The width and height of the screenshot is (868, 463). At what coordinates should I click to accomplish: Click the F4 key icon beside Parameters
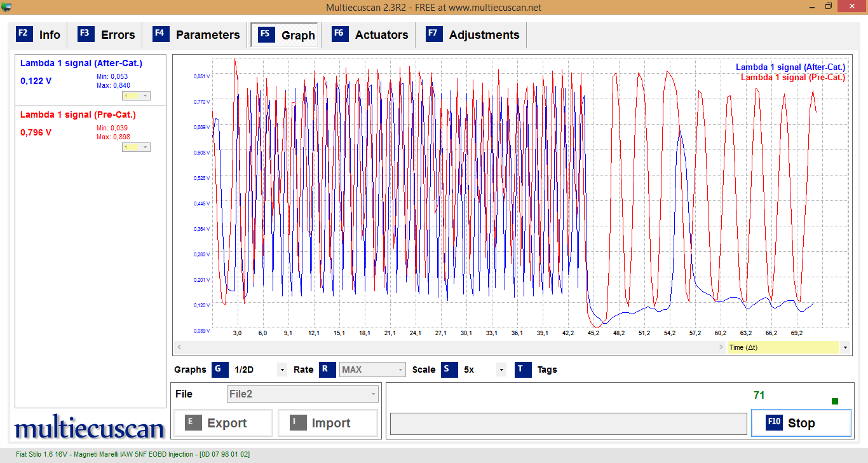[x=161, y=34]
